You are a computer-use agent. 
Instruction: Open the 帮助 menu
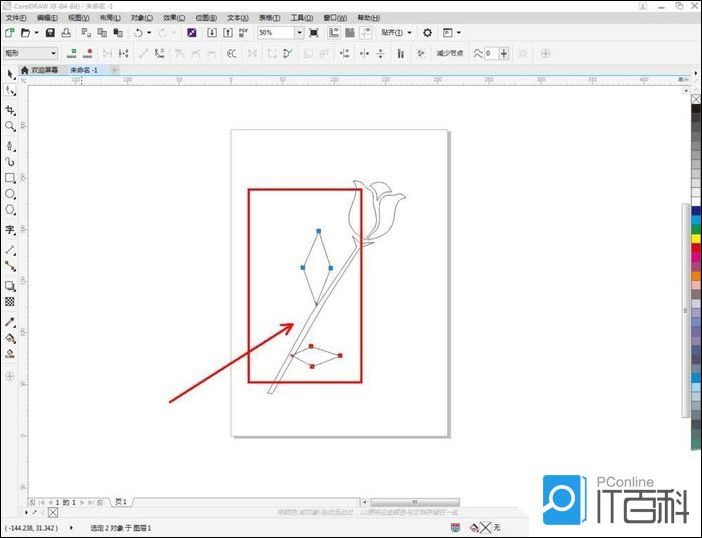click(x=368, y=18)
